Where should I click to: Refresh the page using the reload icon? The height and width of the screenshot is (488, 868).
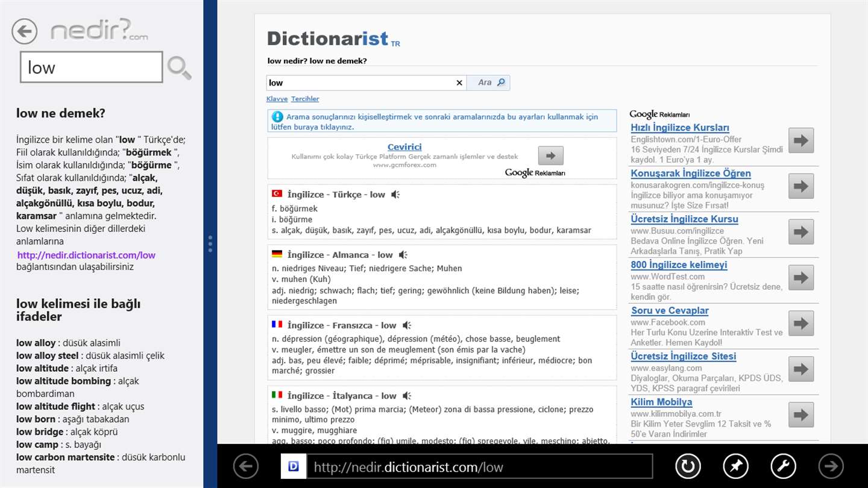(688, 466)
